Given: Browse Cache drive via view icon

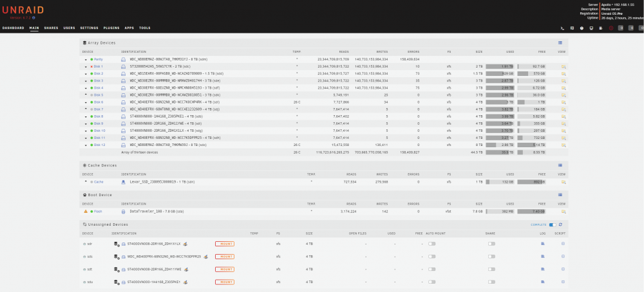Looking at the screenshot, I should [x=563, y=181].
